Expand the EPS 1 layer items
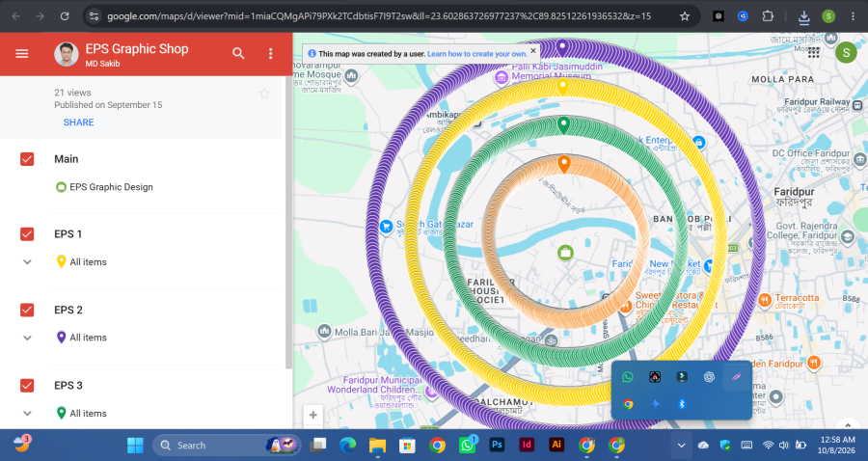The height and width of the screenshot is (461, 868). pyautogui.click(x=27, y=262)
